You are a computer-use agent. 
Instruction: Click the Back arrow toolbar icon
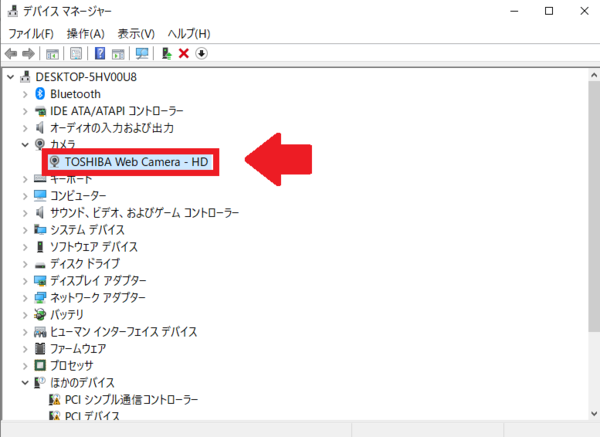tap(11, 54)
